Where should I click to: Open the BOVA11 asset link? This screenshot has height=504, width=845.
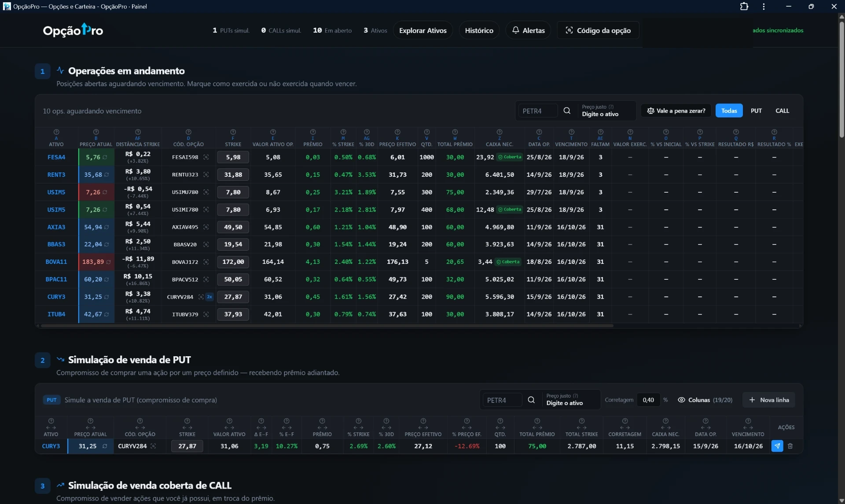(x=56, y=262)
